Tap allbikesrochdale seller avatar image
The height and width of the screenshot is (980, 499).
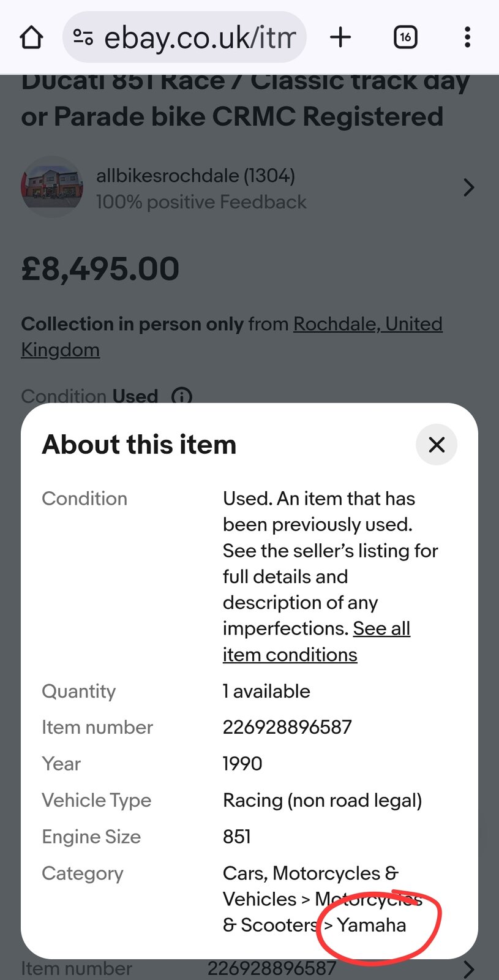pos(52,187)
